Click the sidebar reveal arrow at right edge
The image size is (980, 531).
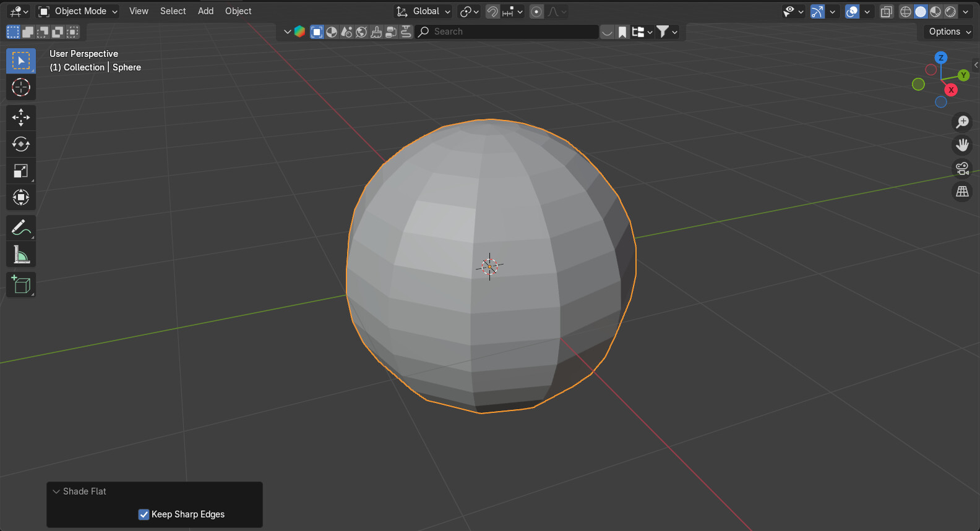tap(976, 65)
